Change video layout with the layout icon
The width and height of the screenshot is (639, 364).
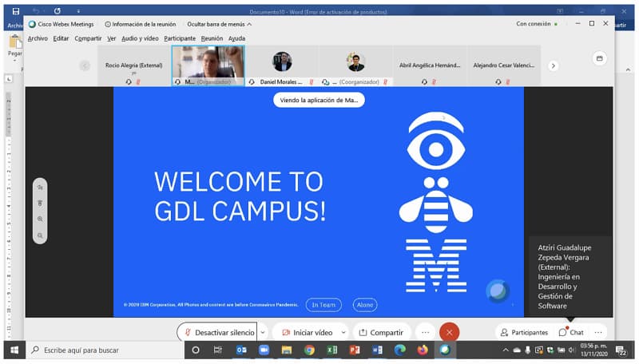(599, 58)
